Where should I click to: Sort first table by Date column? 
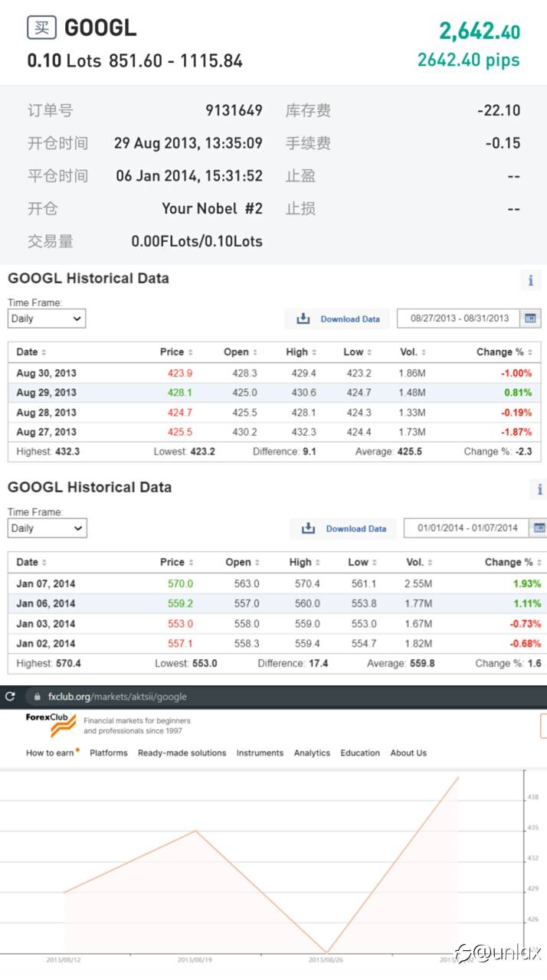coord(31,352)
